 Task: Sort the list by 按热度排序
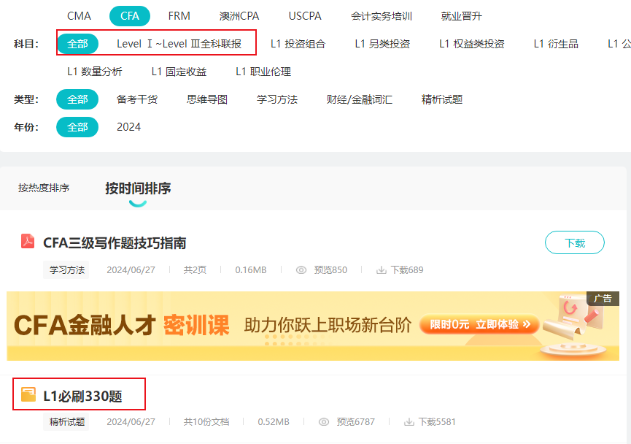pos(44,187)
